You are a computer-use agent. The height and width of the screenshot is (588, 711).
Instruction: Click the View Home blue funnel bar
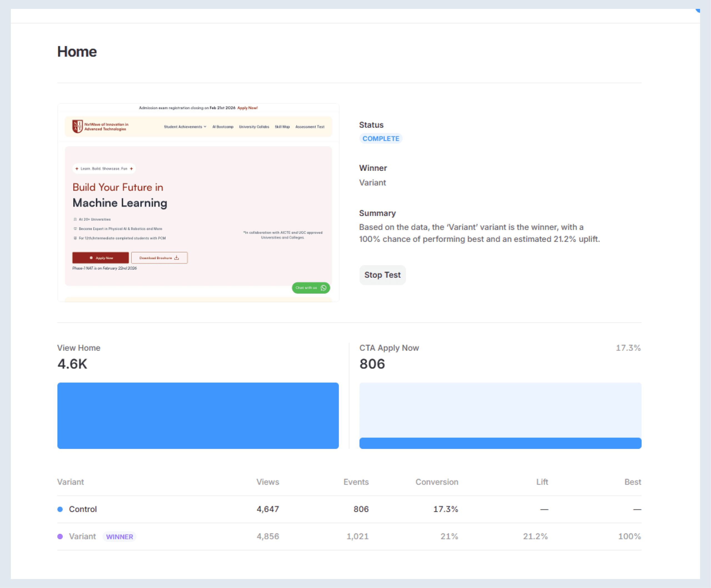pyautogui.click(x=198, y=415)
